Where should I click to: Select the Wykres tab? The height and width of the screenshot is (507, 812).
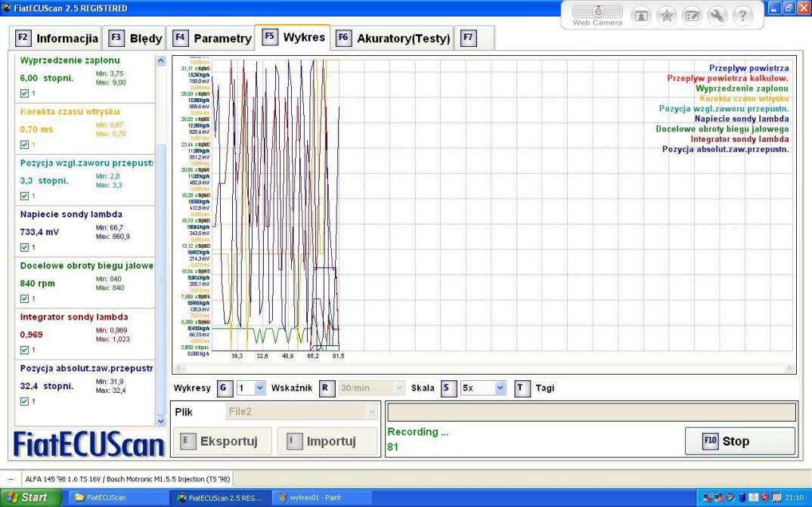(x=293, y=37)
